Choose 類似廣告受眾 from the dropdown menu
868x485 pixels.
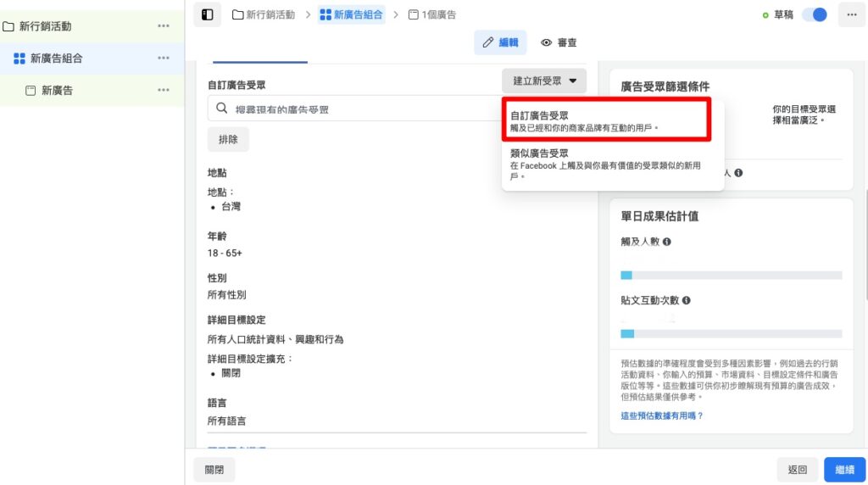(613, 164)
